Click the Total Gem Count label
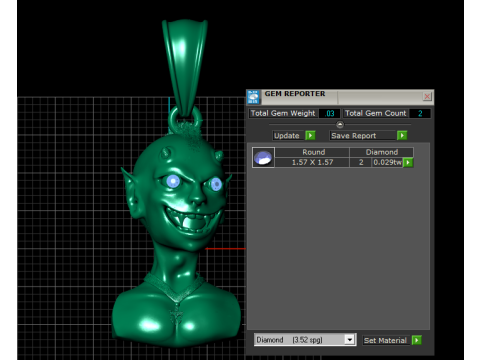 [x=376, y=113]
